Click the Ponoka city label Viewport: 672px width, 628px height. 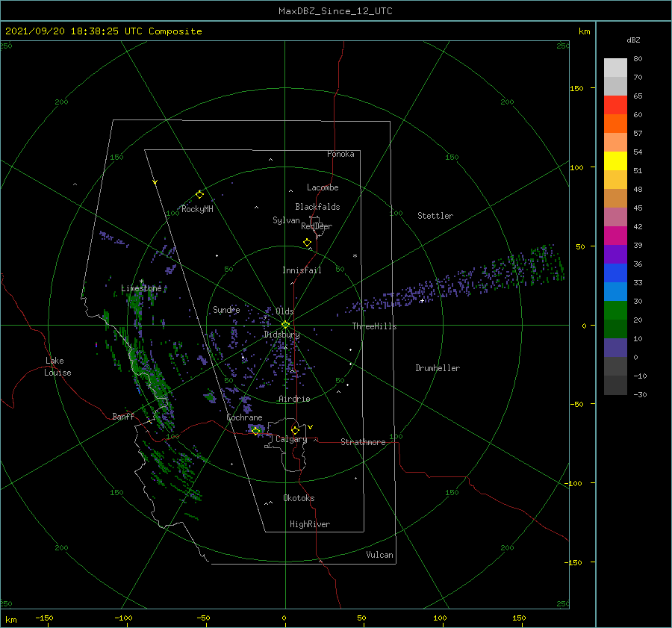point(340,154)
